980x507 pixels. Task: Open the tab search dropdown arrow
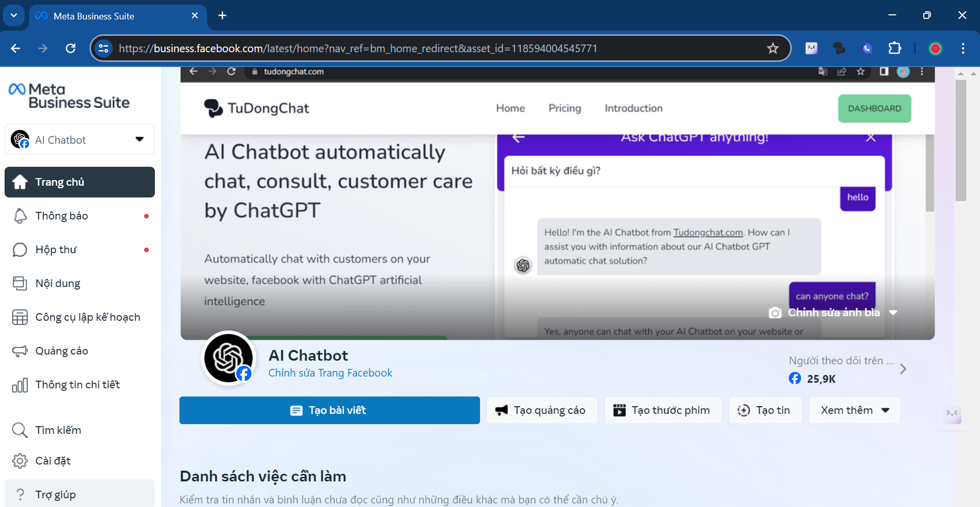point(14,15)
